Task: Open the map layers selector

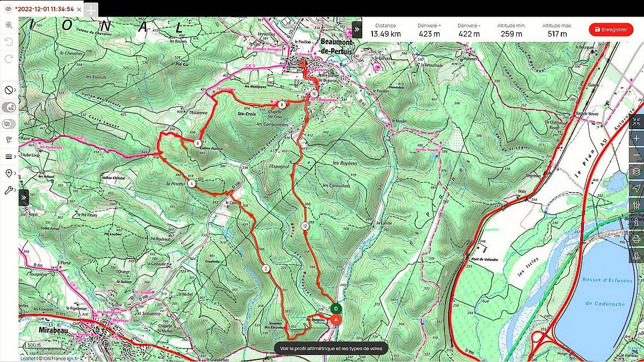Action: point(636,172)
